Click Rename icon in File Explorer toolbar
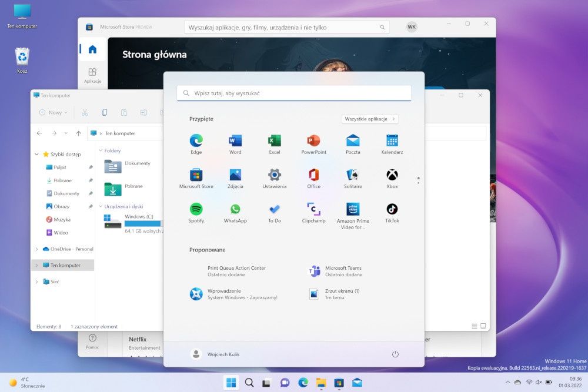 pos(143,112)
